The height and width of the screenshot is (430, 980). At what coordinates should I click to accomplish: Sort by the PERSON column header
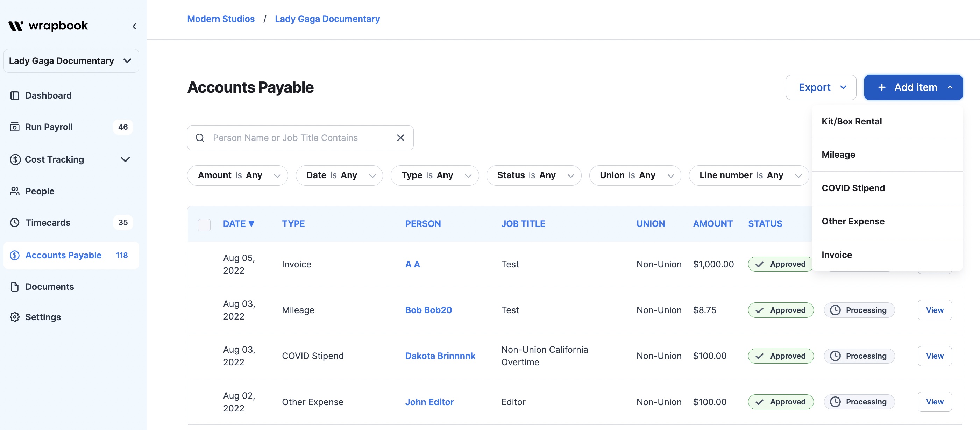click(x=422, y=223)
